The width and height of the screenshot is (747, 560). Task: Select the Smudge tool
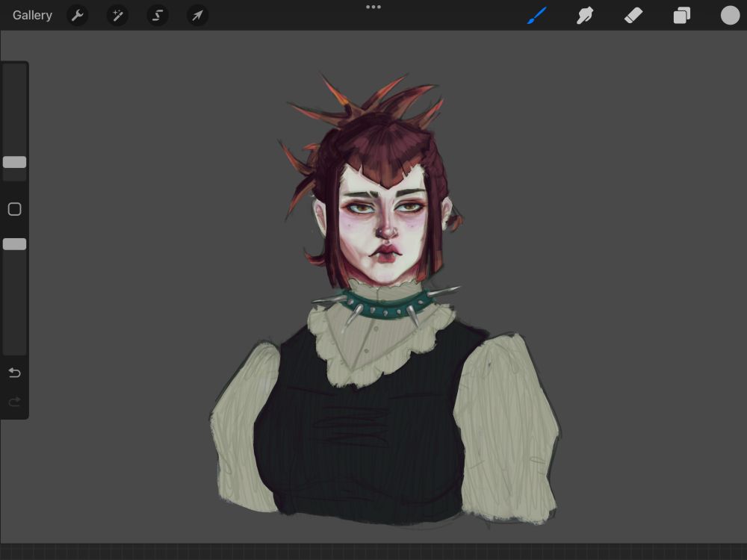point(585,15)
